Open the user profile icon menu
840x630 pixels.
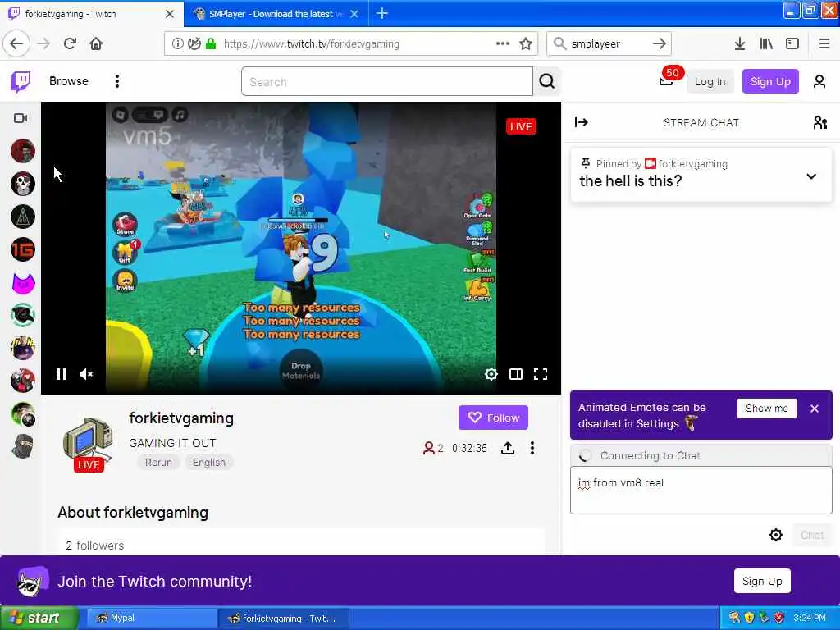pyautogui.click(x=819, y=81)
